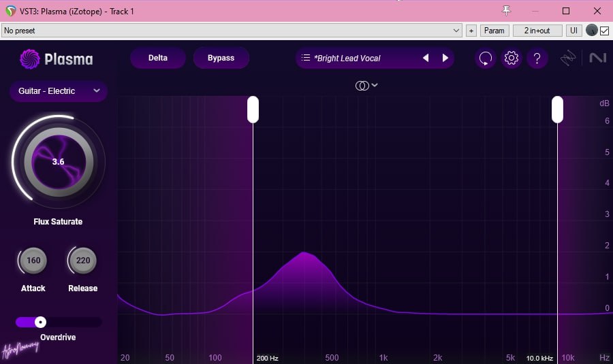Click the peak of the purple saturation curve
This screenshot has height=364, width=613.
click(x=304, y=253)
